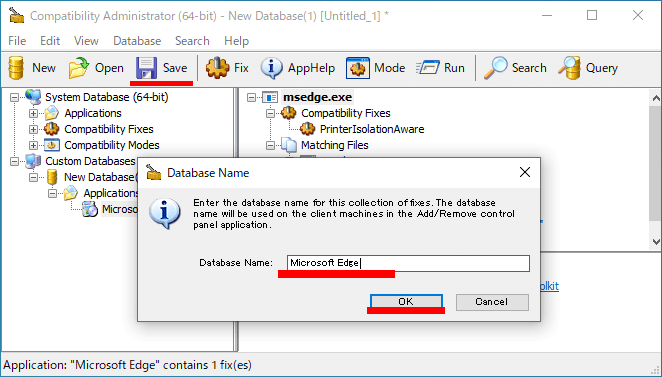Click the PrinterIsolationAware gear icon
This screenshot has width=662, height=377.
(307, 129)
